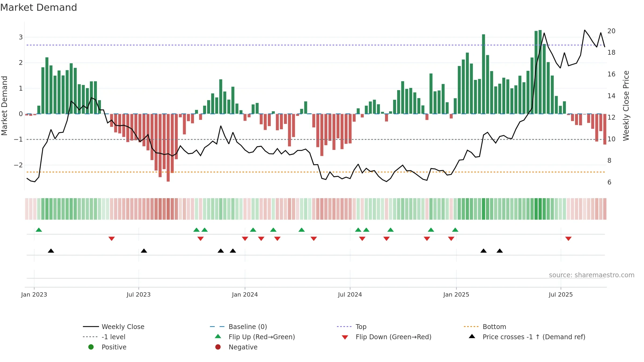644x362 pixels.
Task: Click the Jul 2024 axis label
Action: click(x=350, y=295)
